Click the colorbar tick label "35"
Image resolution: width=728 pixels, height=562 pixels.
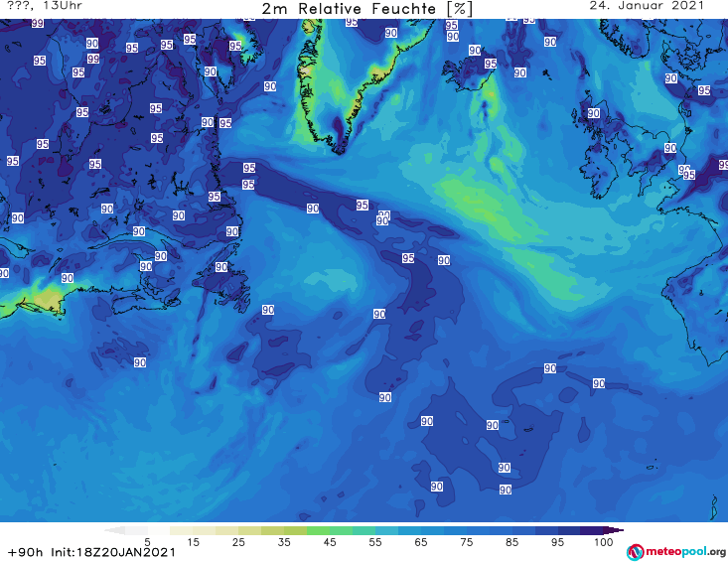click(284, 542)
